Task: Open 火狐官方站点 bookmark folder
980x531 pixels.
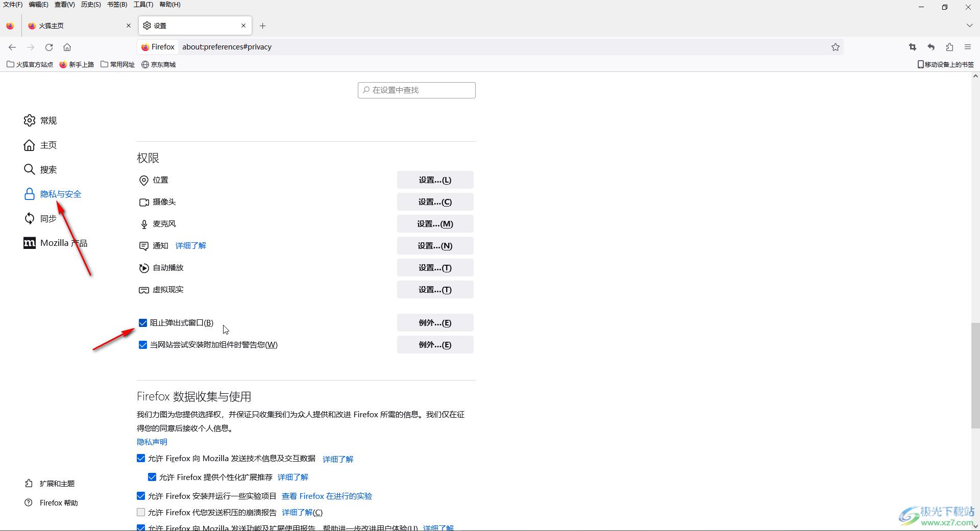Action: point(30,64)
